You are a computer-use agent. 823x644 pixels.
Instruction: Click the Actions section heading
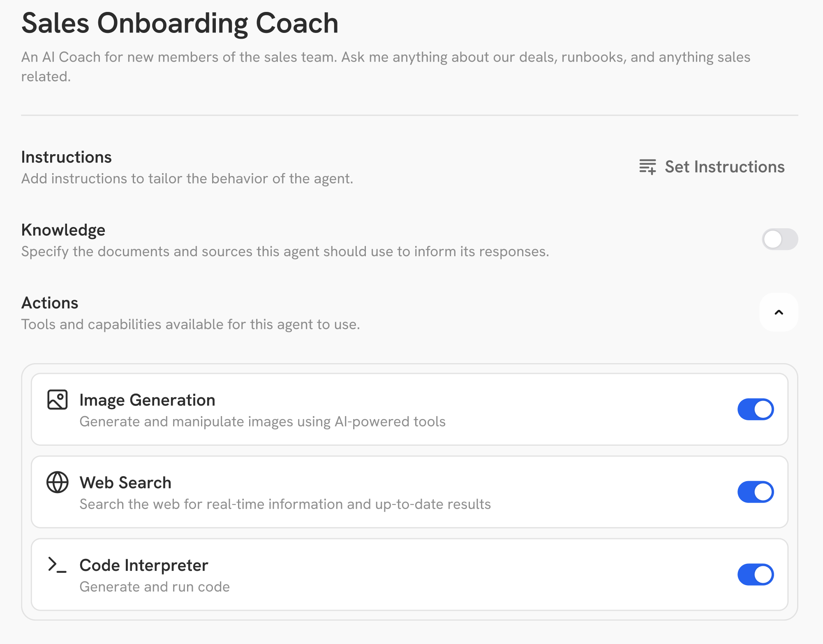50,303
